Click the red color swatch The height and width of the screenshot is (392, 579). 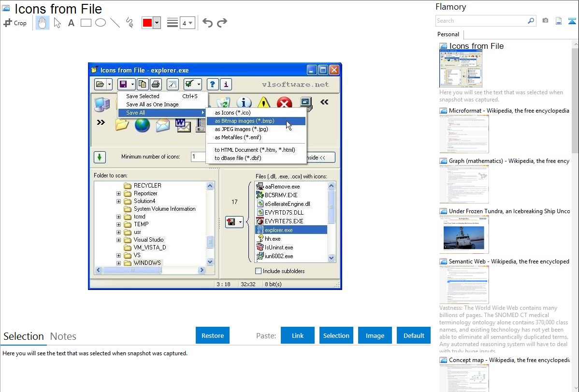(x=147, y=23)
